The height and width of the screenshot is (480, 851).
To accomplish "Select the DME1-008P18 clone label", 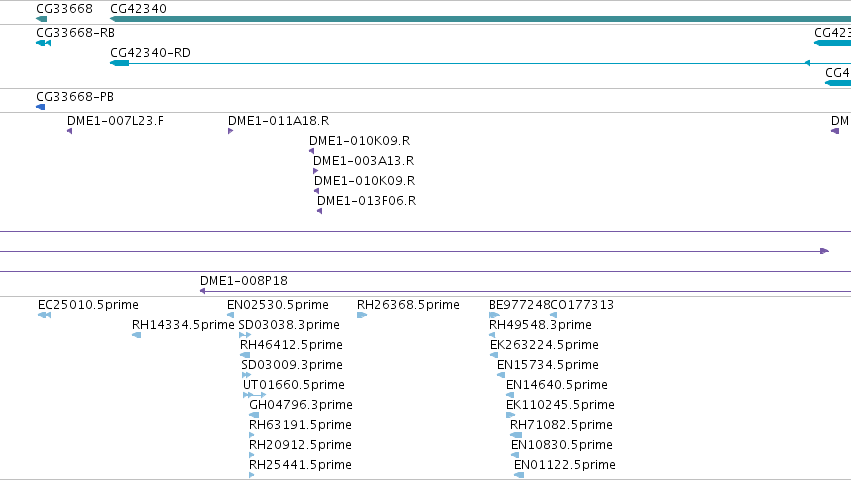I will [x=244, y=281].
